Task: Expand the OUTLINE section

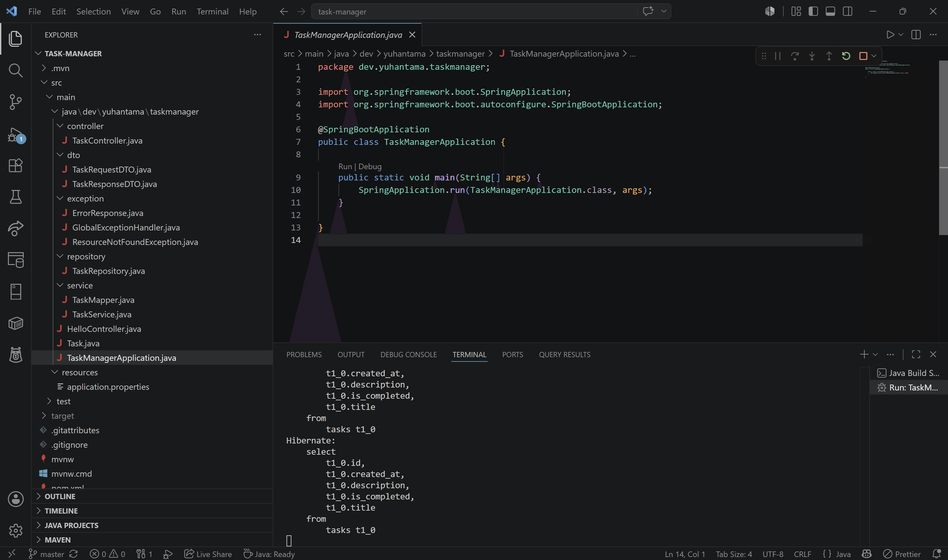Action: pos(152,496)
